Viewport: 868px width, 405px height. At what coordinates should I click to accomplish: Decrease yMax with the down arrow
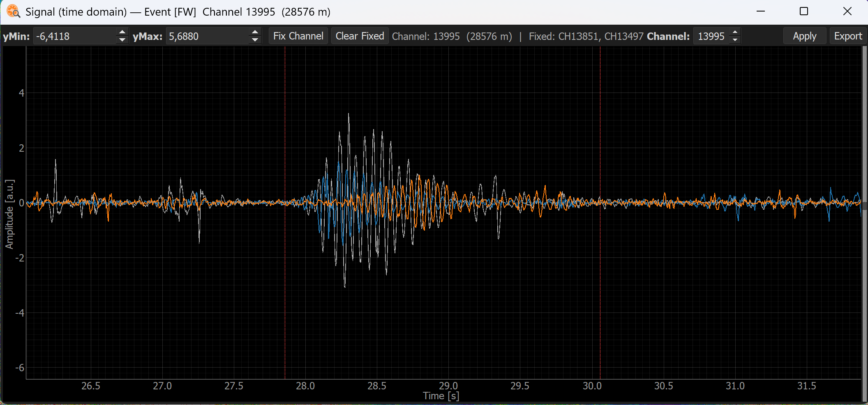pos(255,40)
